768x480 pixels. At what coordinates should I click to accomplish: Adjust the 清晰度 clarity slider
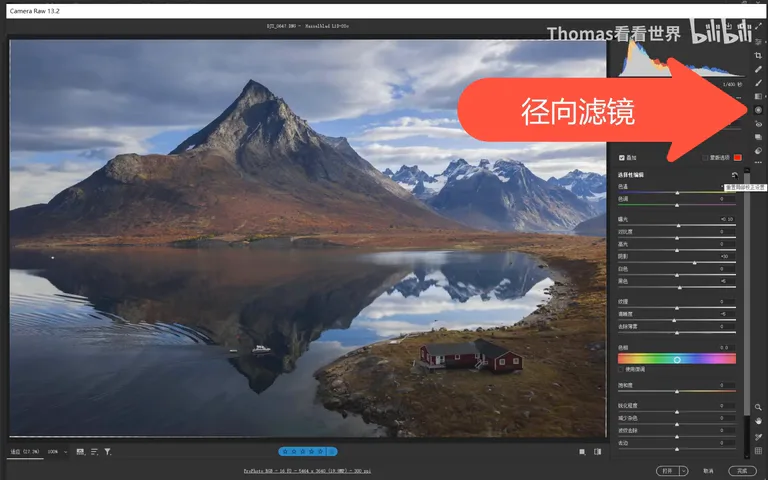677,320
